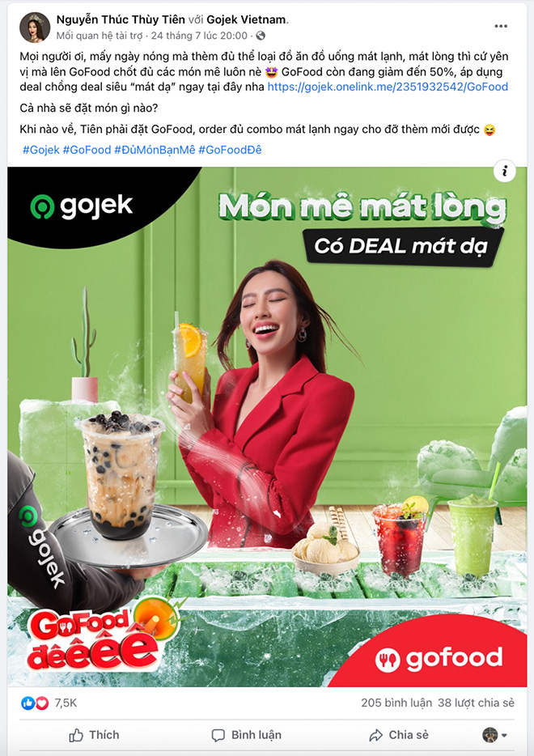Click the #Gojek hashtag
Viewport: 534px width, 756px height.
click(x=41, y=150)
